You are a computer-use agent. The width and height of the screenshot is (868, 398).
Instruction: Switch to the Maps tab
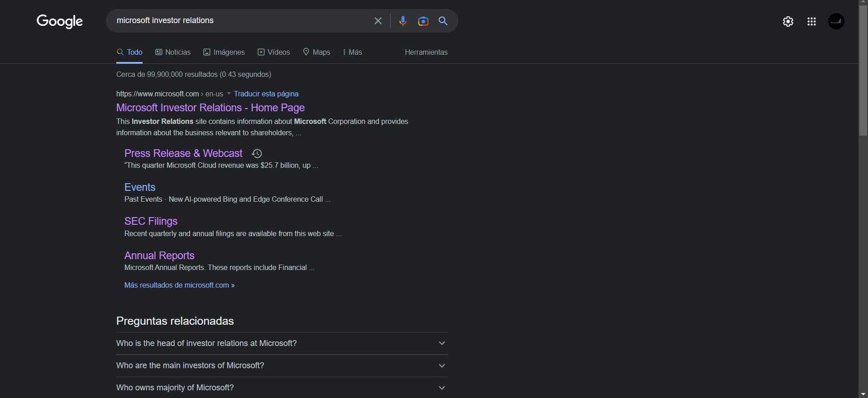316,52
